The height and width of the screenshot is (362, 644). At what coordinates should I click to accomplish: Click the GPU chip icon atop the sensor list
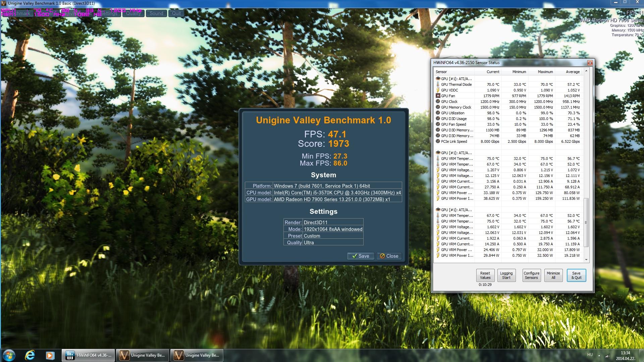[x=438, y=79]
